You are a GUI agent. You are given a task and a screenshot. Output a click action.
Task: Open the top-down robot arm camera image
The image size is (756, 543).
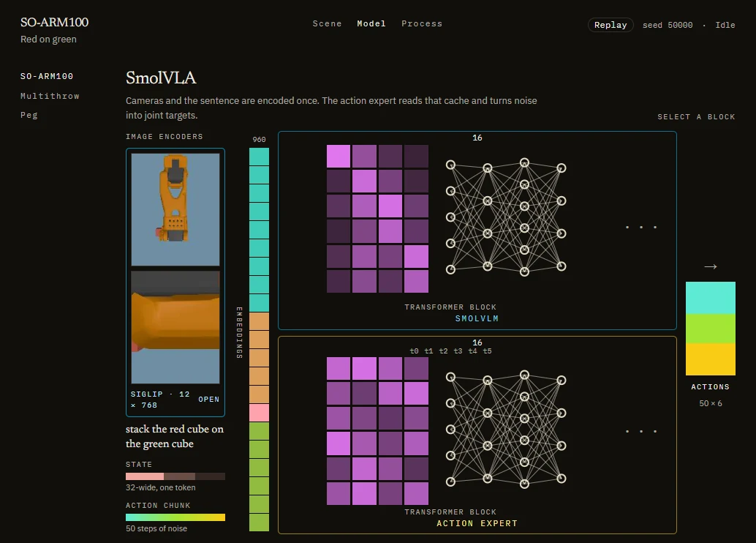(x=175, y=209)
